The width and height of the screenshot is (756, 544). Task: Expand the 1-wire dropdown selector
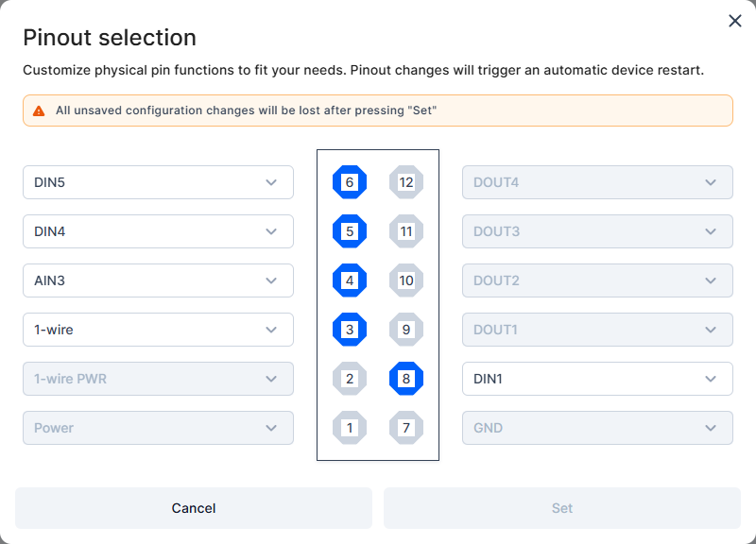[x=158, y=330]
